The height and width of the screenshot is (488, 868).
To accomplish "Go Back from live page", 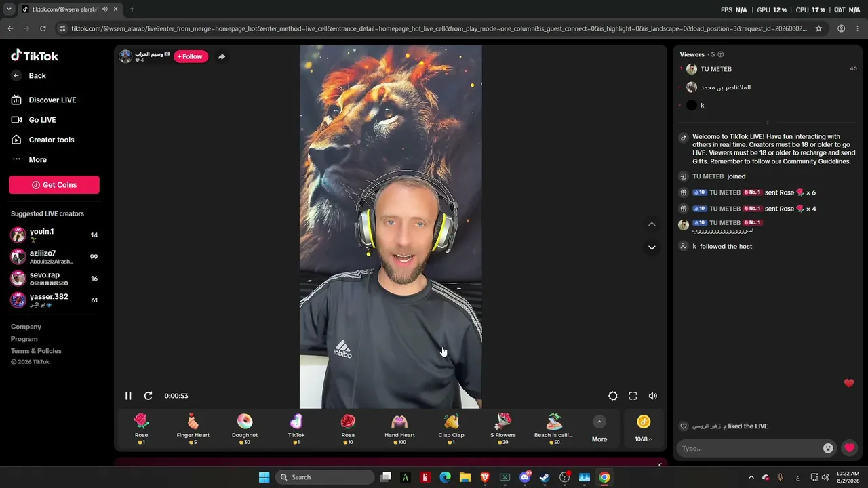I will click(x=28, y=76).
